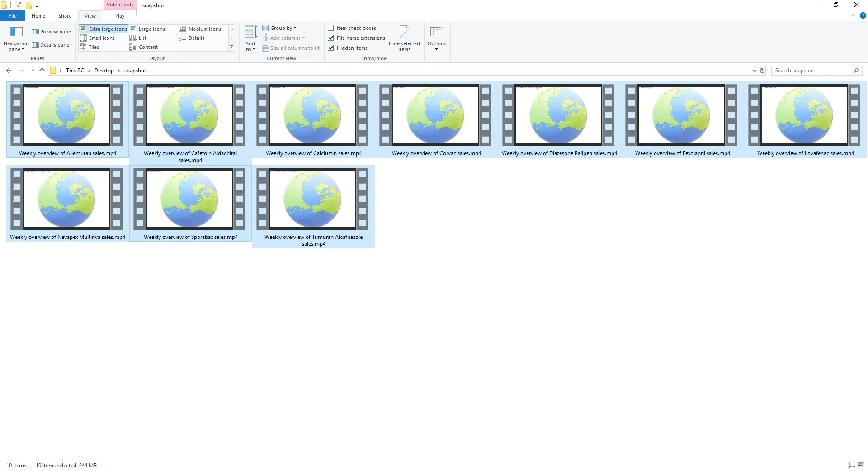Enable Item check boxes
The height and width of the screenshot is (471, 868).
coord(331,28)
